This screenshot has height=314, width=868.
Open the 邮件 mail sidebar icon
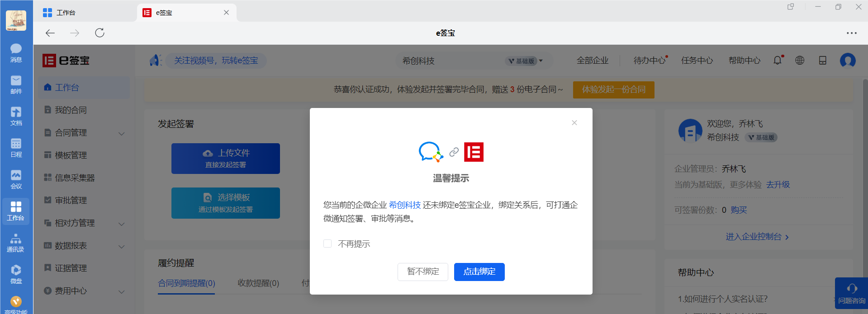16,84
